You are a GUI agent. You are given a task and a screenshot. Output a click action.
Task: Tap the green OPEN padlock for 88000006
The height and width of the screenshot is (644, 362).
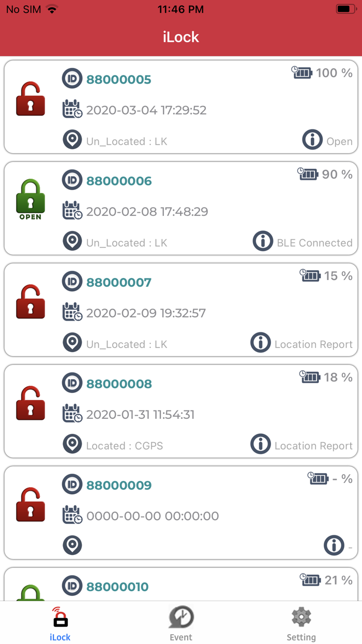(x=30, y=199)
